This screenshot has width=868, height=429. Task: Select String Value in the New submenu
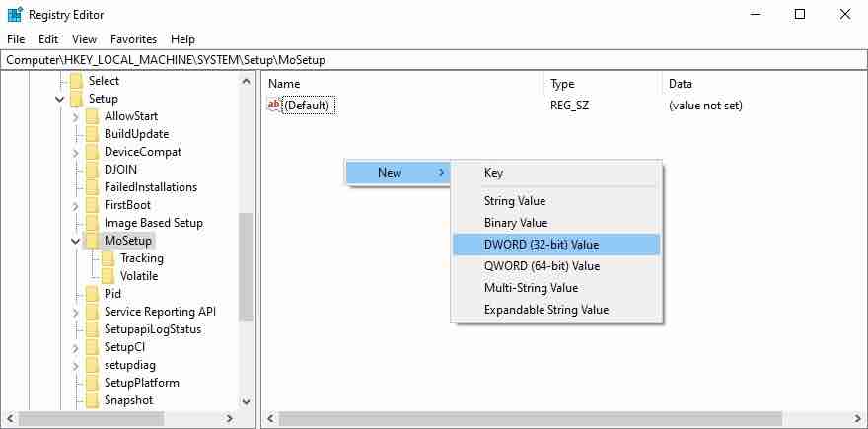click(x=514, y=201)
